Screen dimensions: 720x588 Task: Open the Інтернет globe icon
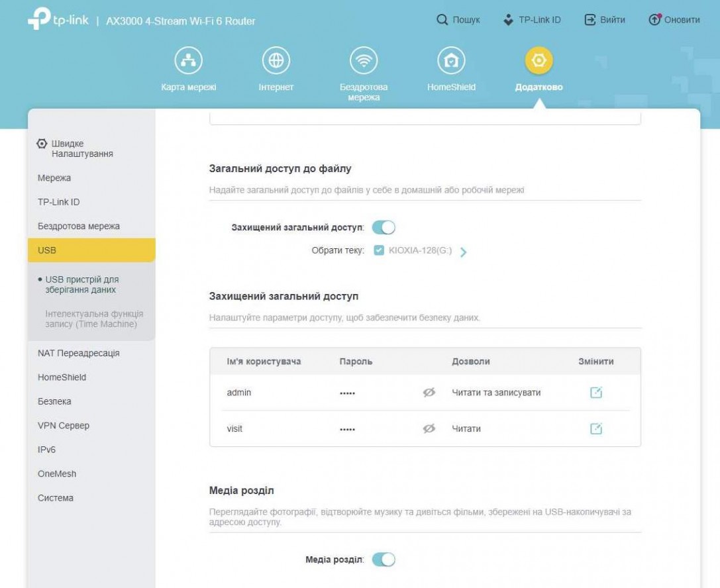tap(276, 62)
